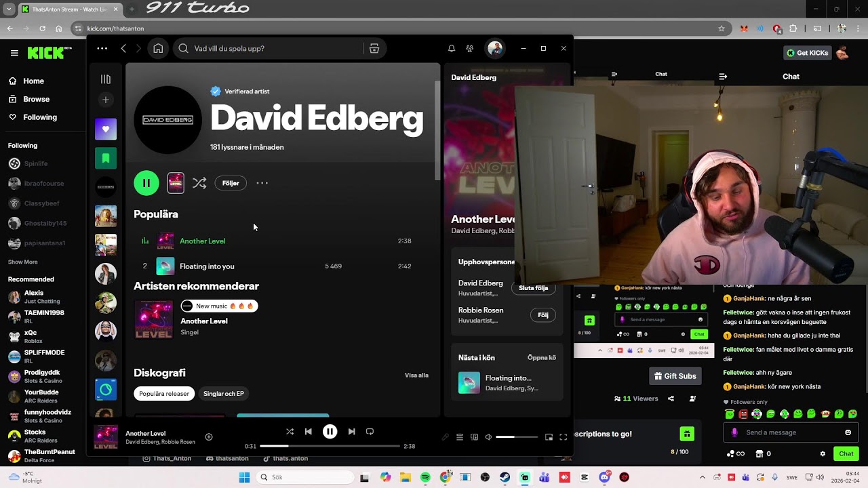Viewport: 868px width, 488px height.
Task: Open the browse icon inside Spotify search bar
Action: pyautogui.click(x=374, y=48)
